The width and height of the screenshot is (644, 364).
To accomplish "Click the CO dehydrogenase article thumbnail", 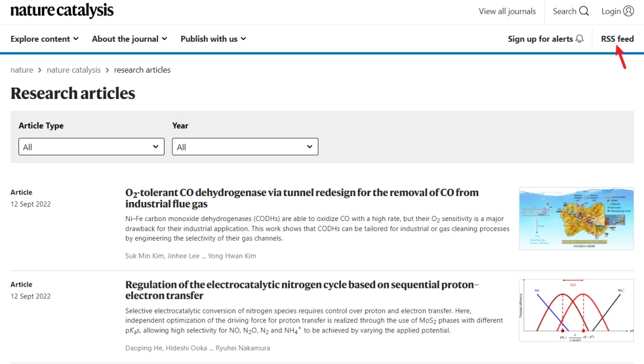I will (576, 218).
